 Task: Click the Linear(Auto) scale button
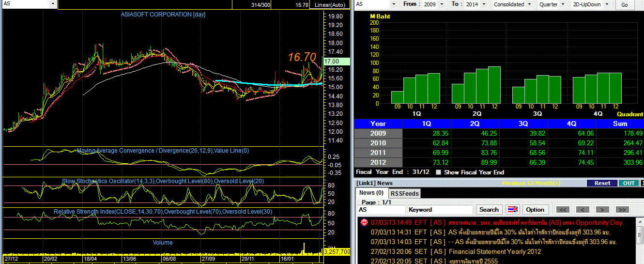(329, 4)
